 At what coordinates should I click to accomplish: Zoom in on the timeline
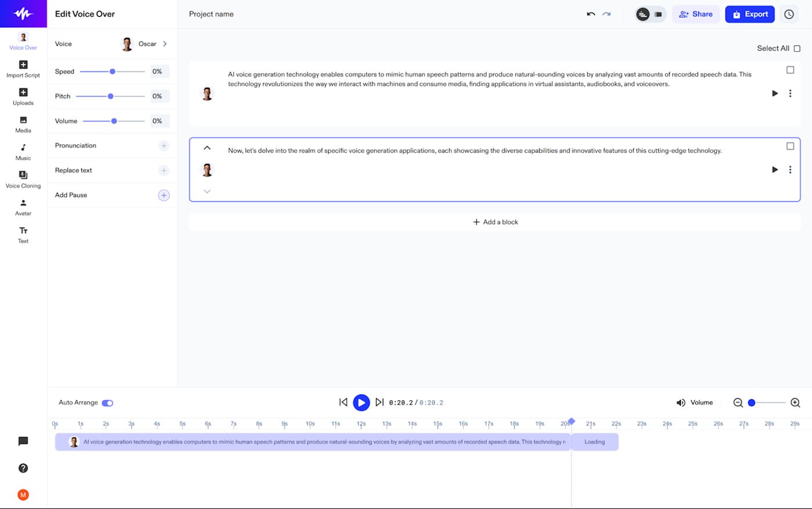(x=795, y=403)
